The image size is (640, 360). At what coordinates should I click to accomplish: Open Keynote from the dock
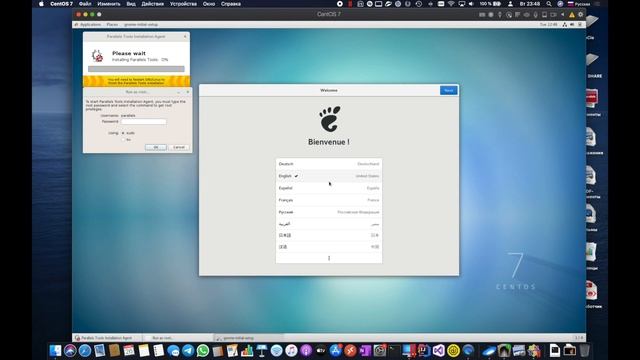pos(262,351)
